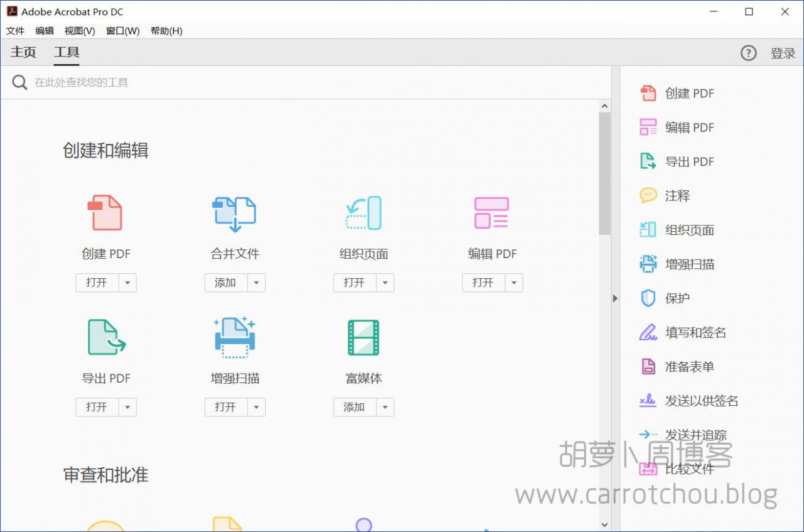Viewport: 804px width, 532px height.
Task: Open the 富媒体 film strip icon
Action: pos(364,337)
